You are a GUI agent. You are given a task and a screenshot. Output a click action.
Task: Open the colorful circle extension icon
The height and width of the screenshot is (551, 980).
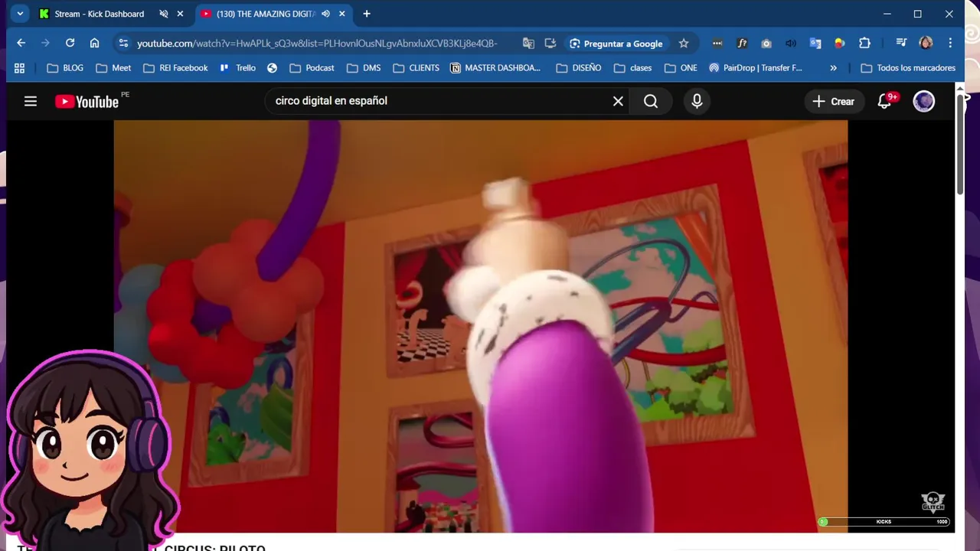point(840,43)
